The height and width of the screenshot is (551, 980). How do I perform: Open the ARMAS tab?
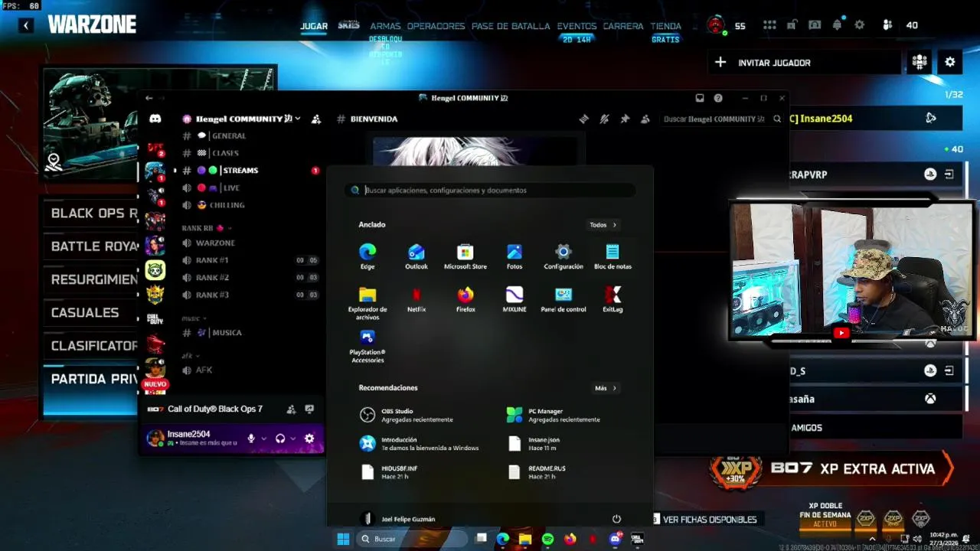385,26
